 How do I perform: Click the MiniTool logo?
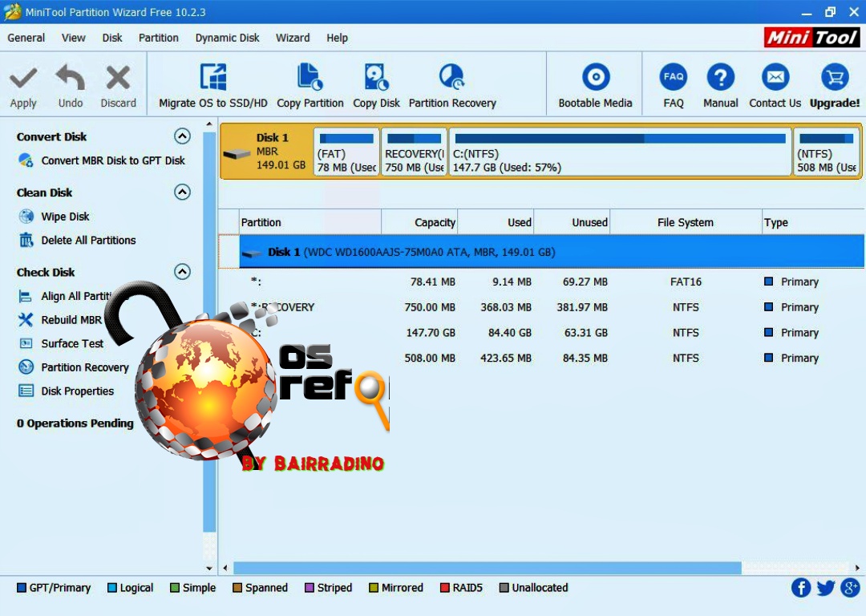click(811, 38)
